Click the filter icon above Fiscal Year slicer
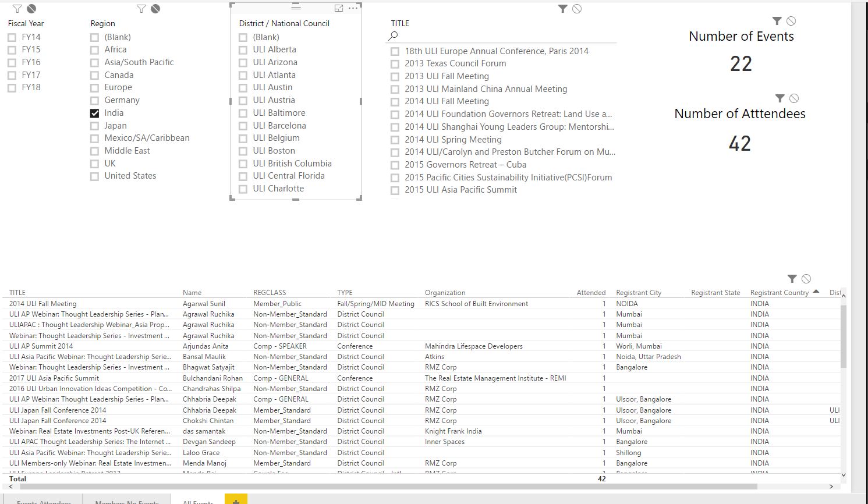 pyautogui.click(x=17, y=9)
